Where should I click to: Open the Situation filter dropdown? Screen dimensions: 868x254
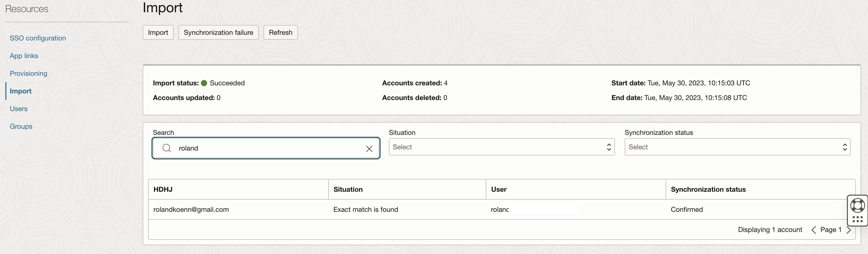point(501,147)
